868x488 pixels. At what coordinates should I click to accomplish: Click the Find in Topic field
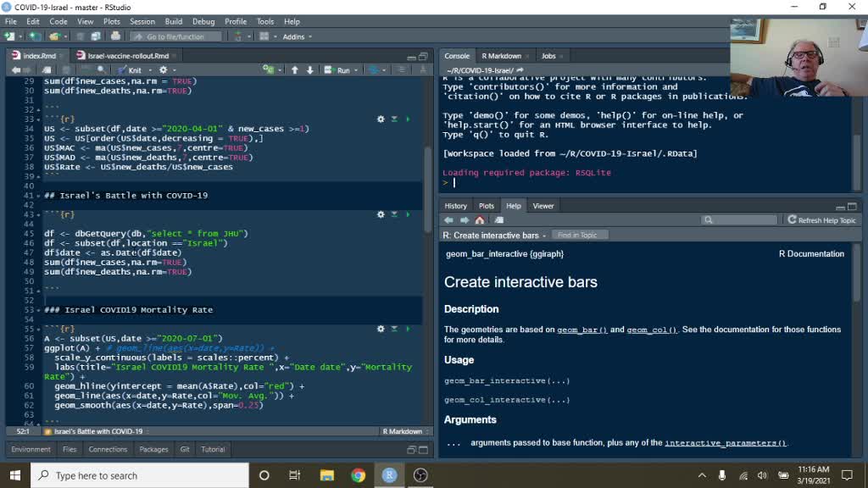[x=580, y=236]
